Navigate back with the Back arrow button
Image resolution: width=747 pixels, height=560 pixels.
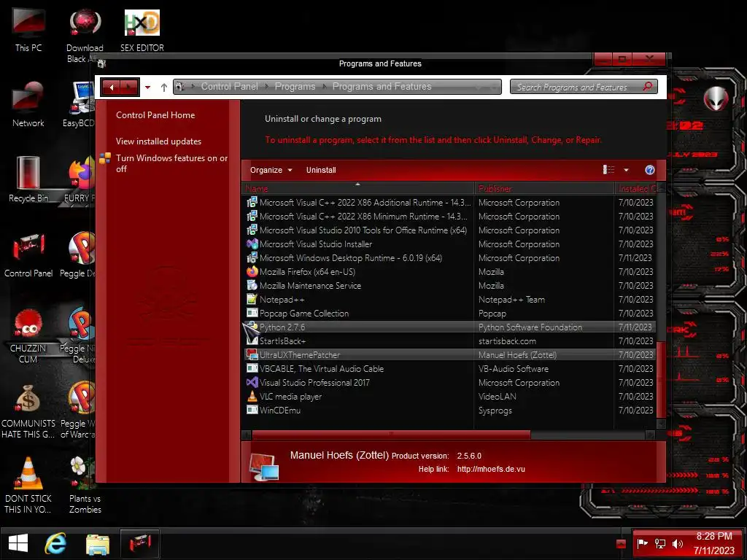coord(112,87)
